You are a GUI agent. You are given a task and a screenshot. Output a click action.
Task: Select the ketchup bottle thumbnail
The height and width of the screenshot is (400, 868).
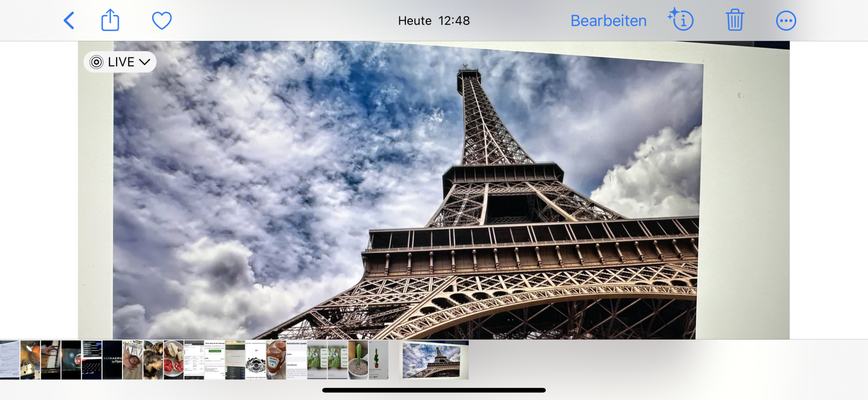(x=276, y=360)
